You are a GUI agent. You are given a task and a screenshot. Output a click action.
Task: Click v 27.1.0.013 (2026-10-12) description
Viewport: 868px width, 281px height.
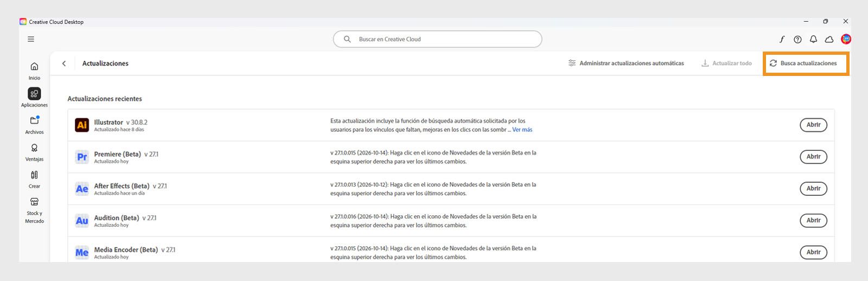433,189
